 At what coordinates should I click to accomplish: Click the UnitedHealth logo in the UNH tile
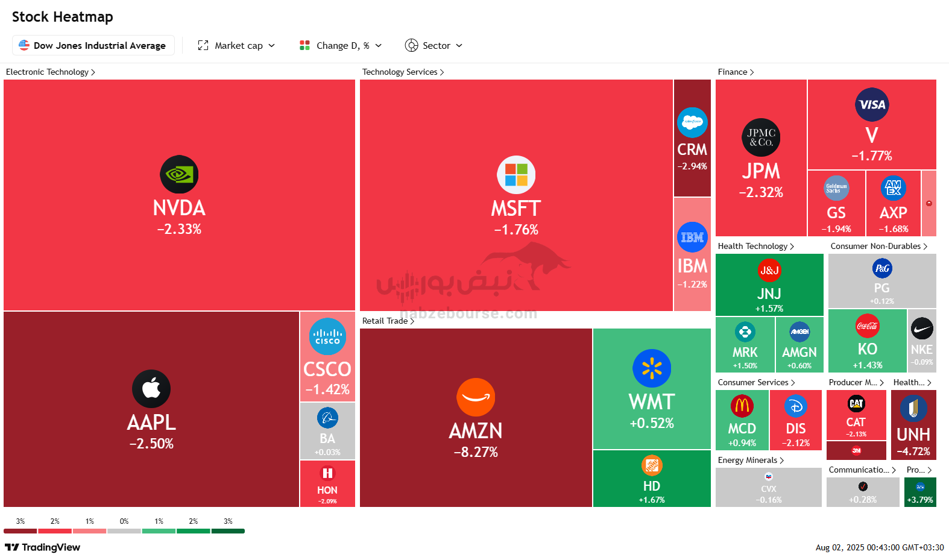click(x=913, y=408)
